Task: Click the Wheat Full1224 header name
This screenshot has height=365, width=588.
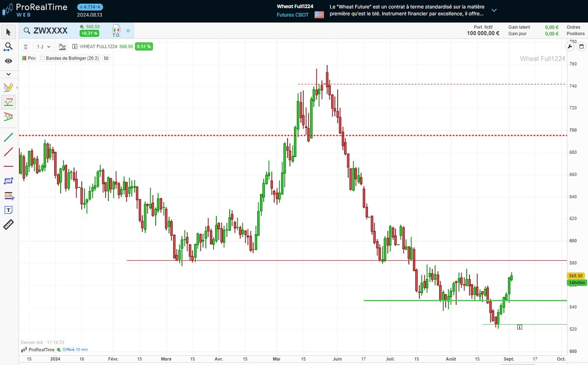Action: coord(295,6)
